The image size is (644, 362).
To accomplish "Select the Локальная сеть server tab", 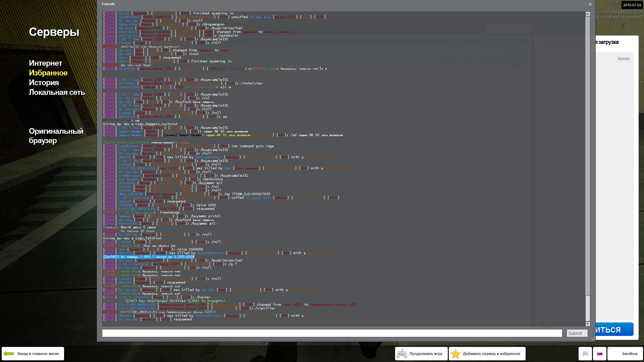I will pos(57,92).
